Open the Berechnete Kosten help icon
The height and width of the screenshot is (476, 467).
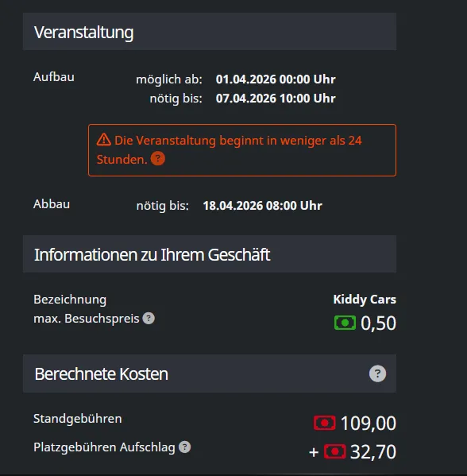point(377,373)
